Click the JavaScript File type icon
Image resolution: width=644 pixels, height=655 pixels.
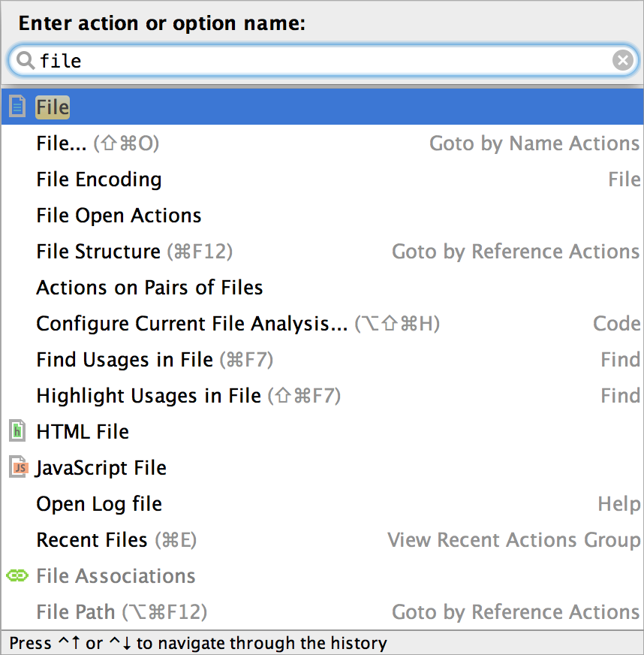click(17, 468)
